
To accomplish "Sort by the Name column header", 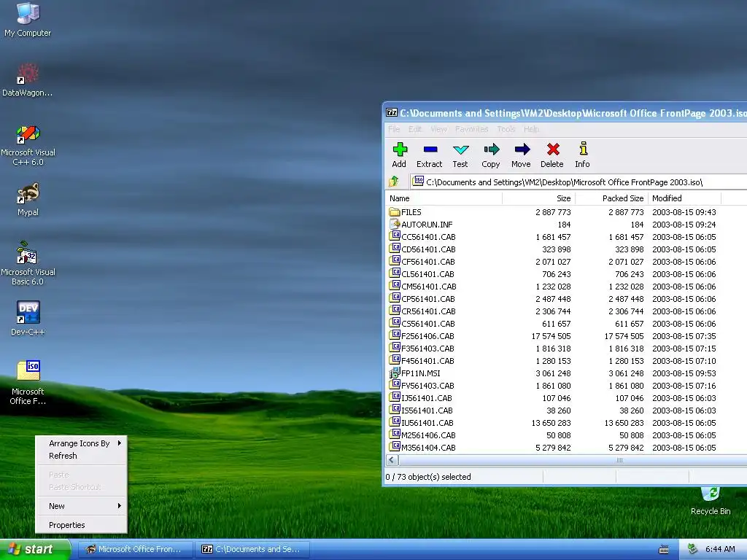I will click(x=444, y=198).
